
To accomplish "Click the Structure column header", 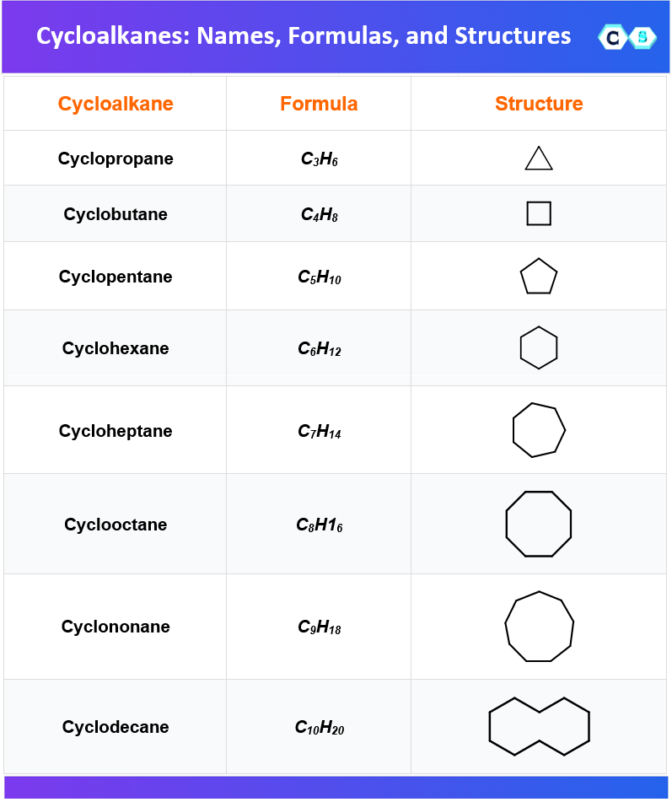I will click(x=539, y=104).
